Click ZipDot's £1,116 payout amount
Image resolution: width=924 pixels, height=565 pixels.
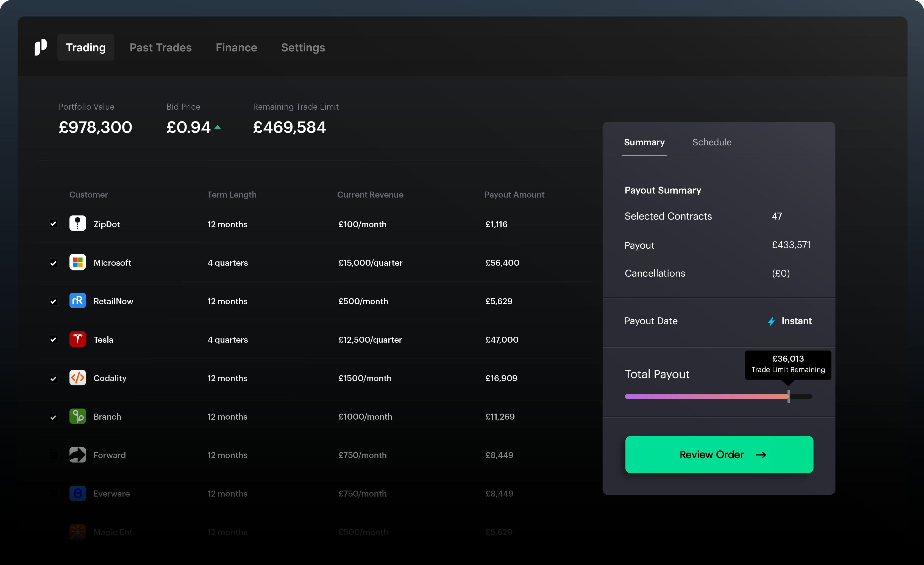(496, 224)
